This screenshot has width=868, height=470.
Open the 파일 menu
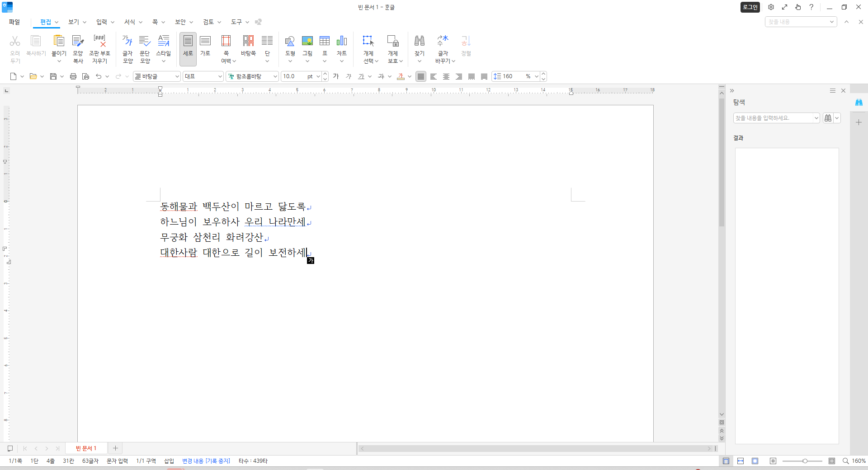click(14, 22)
